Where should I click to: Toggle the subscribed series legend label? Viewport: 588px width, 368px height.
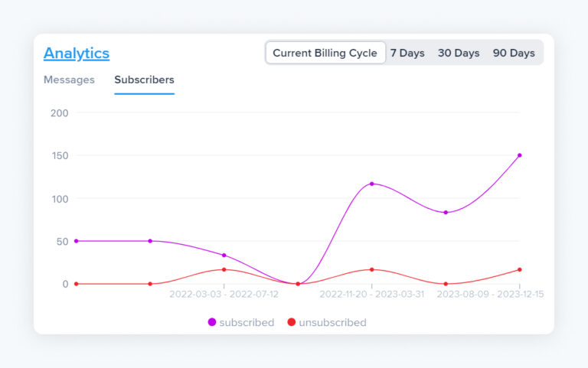(247, 323)
